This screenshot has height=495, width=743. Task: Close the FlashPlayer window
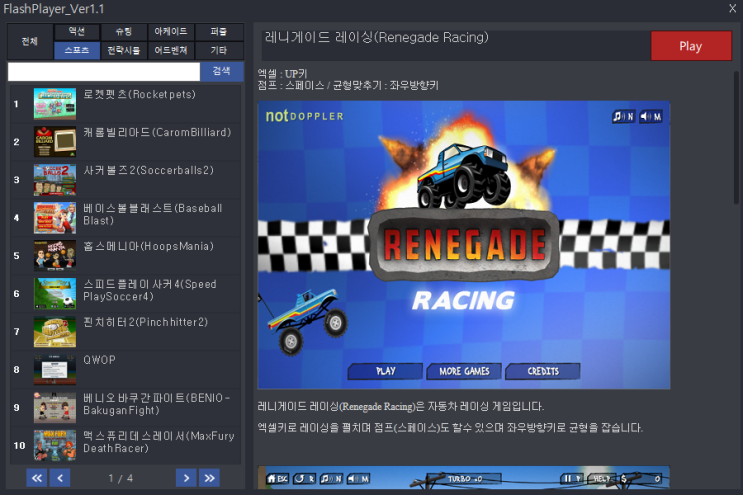[x=732, y=8]
